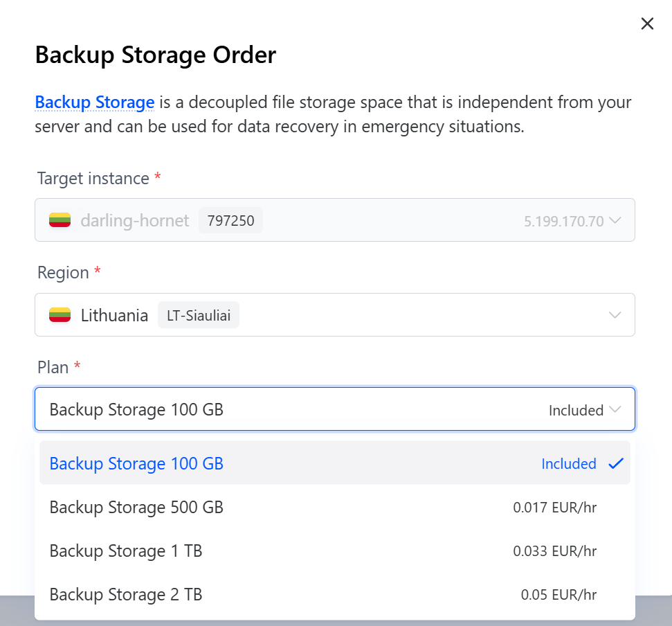
Task: Click the 5.199.170.70 IP address
Action: [x=563, y=222]
